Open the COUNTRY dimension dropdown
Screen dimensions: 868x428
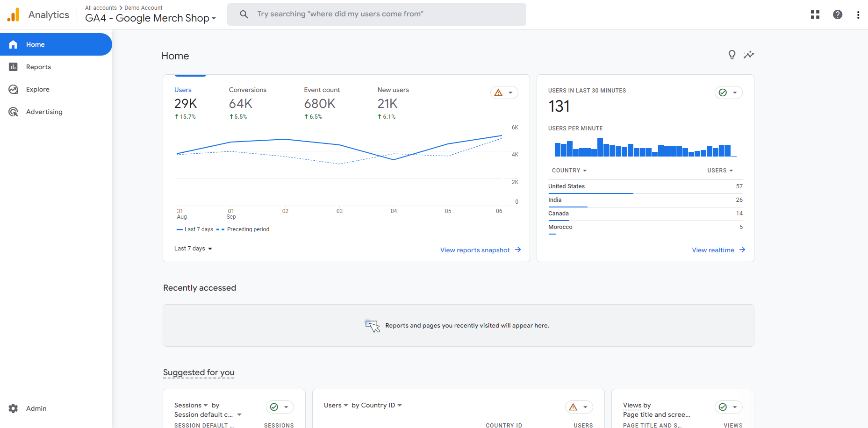click(569, 171)
